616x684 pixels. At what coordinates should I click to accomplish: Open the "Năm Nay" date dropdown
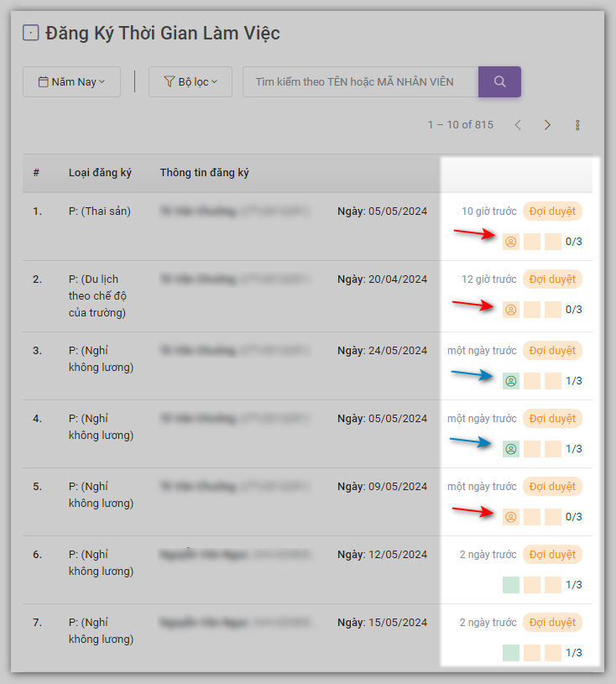[x=71, y=81]
